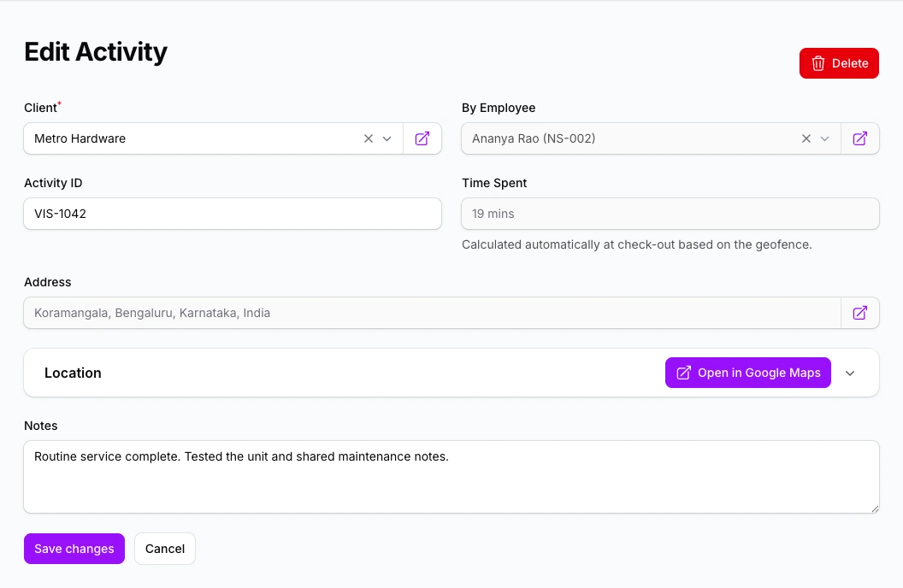Clear the Client field with its X icon
903x588 pixels.
click(x=369, y=138)
